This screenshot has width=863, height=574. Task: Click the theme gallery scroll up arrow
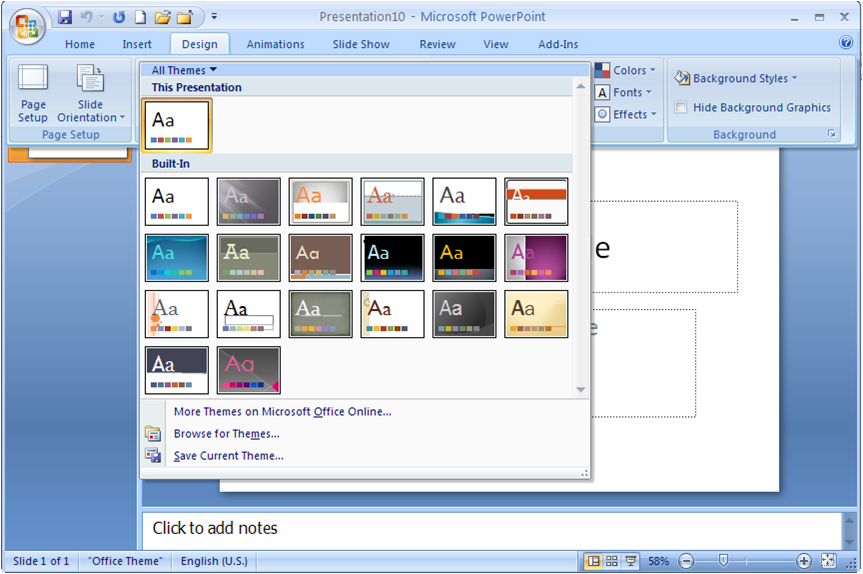[x=581, y=86]
